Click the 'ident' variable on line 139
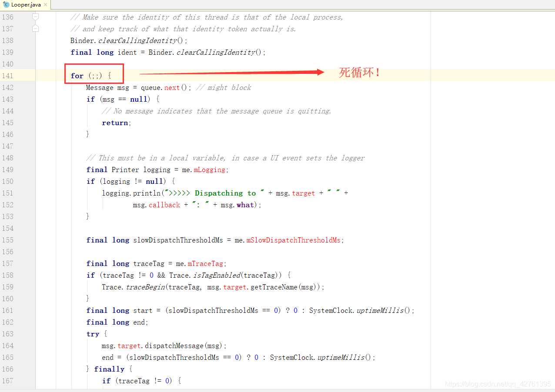Viewport: 555px width, 392px height. (127, 52)
